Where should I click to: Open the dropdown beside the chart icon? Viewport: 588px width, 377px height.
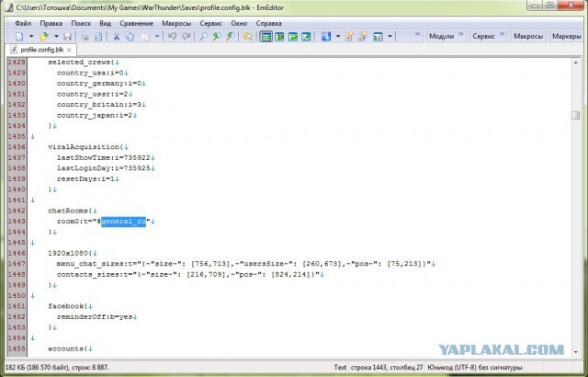pos(390,37)
